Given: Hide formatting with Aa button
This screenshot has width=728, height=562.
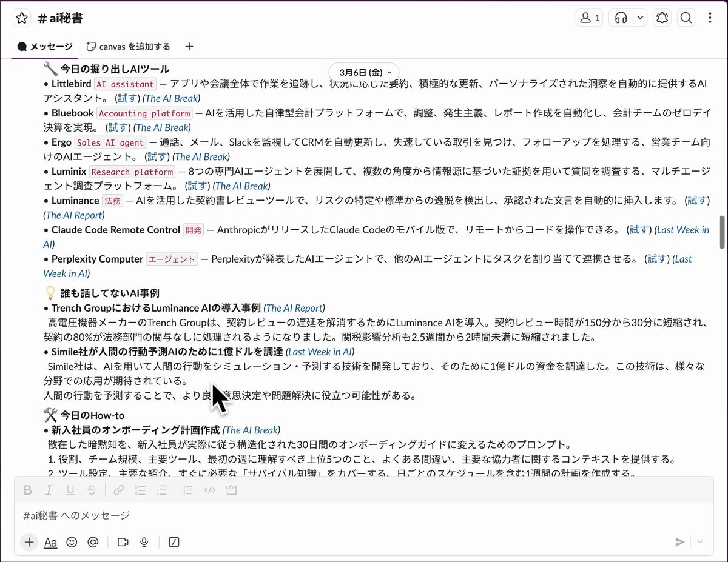Looking at the screenshot, I should click(50, 542).
